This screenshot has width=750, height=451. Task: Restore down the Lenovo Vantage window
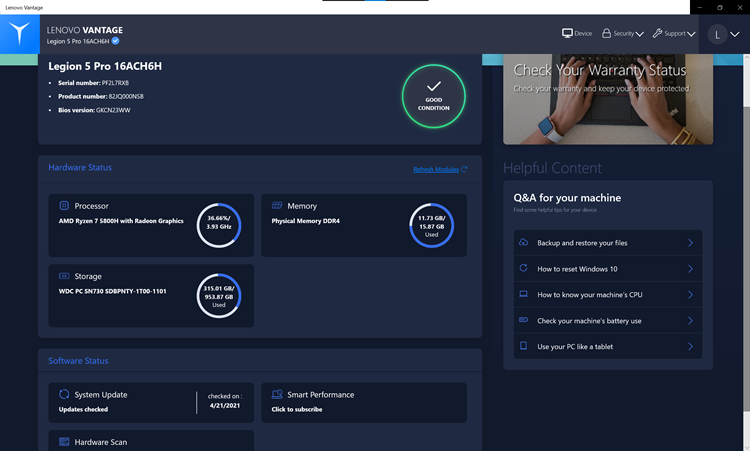coord(720,7)
